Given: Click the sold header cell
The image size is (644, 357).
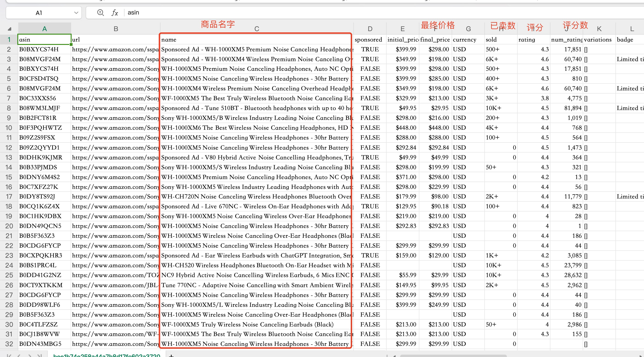Looking at the screenshot, I should coord(501,40).
